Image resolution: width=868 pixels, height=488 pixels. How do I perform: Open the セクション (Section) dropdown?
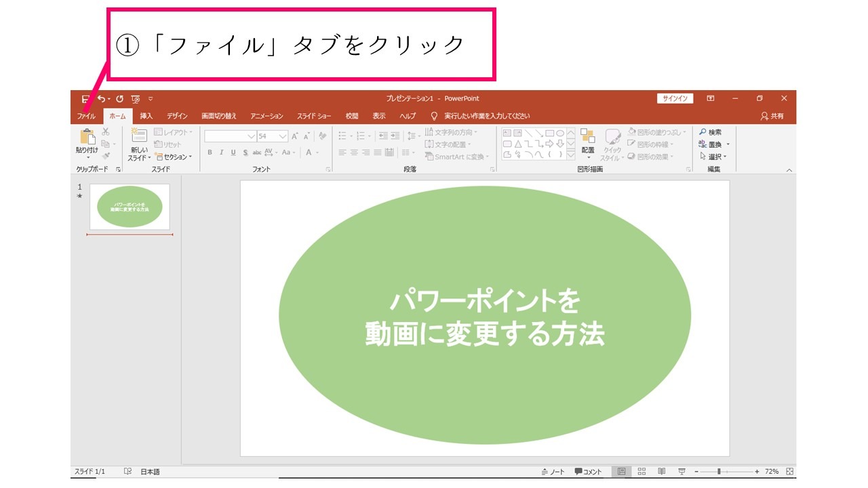[x=174, y=157]
